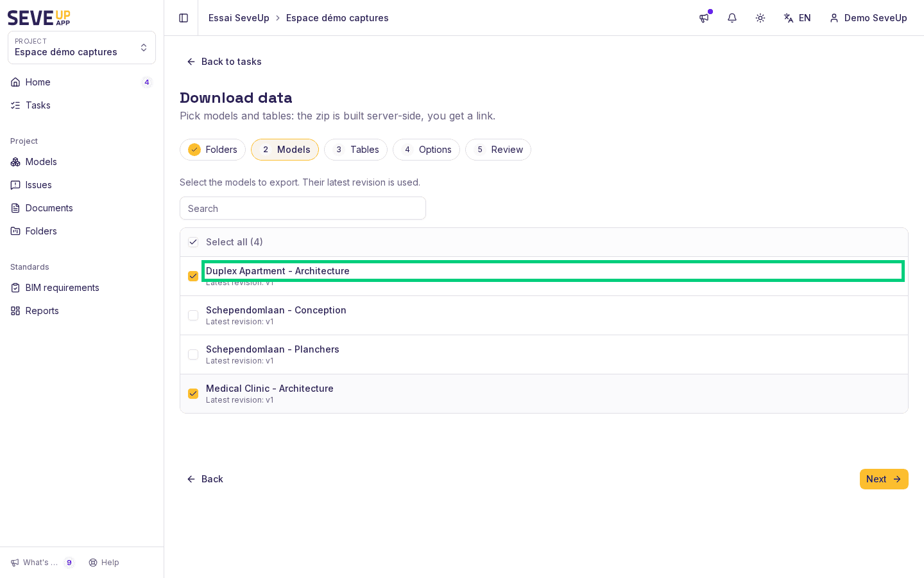
Task: Open BIM requirements page
Action: click(81, 288)
